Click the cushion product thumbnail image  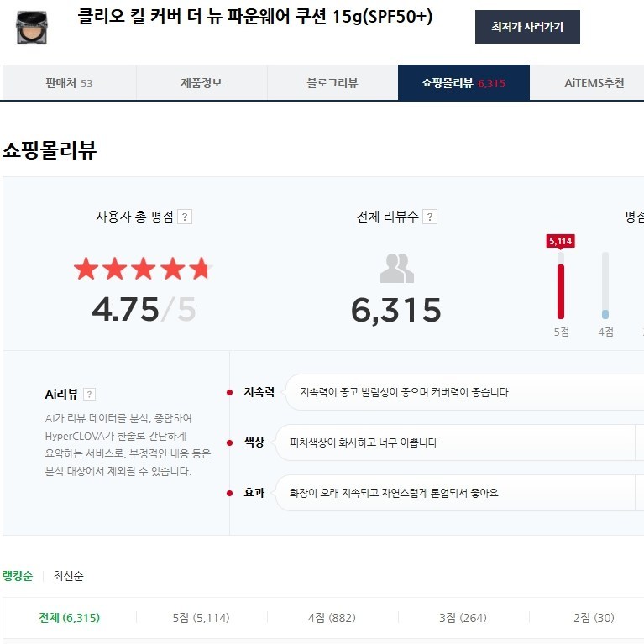click(x=32, y=26)
